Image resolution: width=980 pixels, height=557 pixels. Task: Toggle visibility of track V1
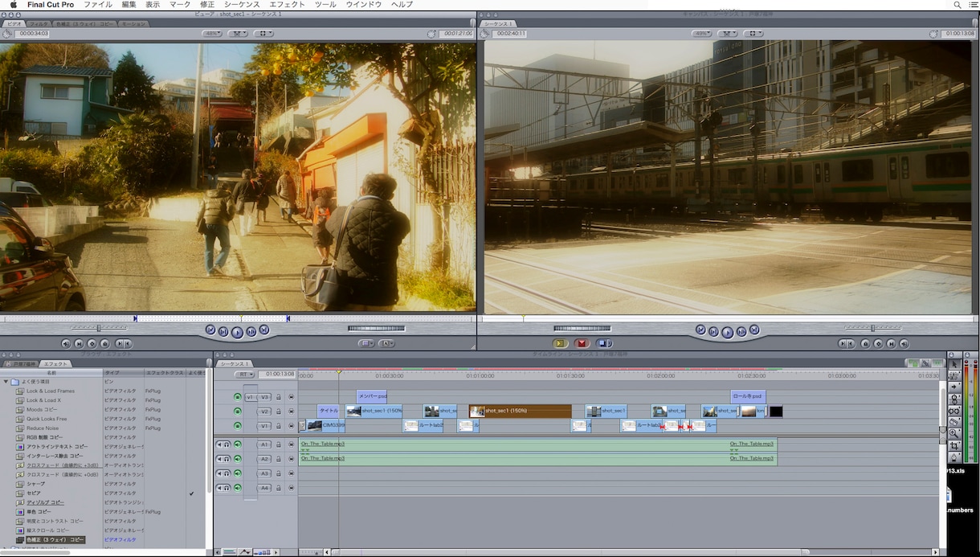point(237,426)
